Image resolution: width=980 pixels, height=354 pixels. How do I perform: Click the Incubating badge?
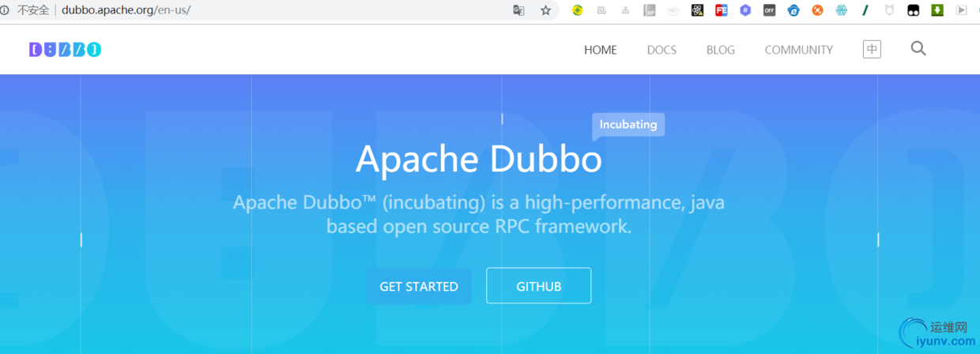tap(628, 125)
